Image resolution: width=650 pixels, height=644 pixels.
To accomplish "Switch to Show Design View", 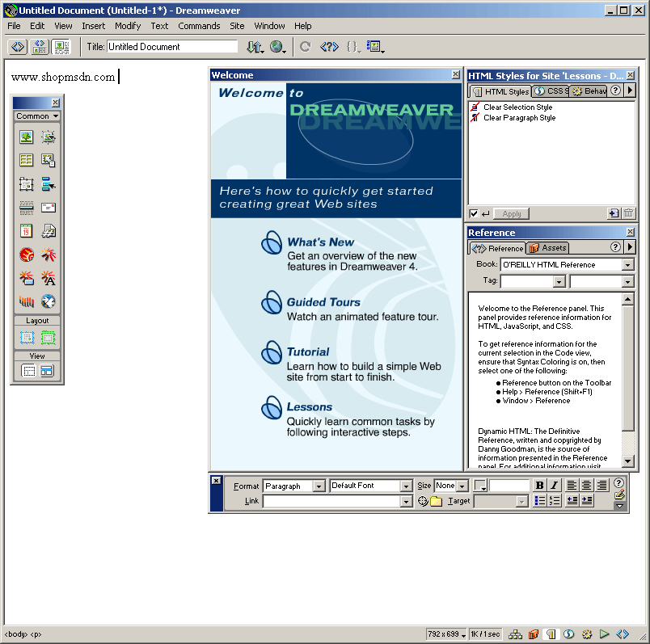I will [61, 47].
